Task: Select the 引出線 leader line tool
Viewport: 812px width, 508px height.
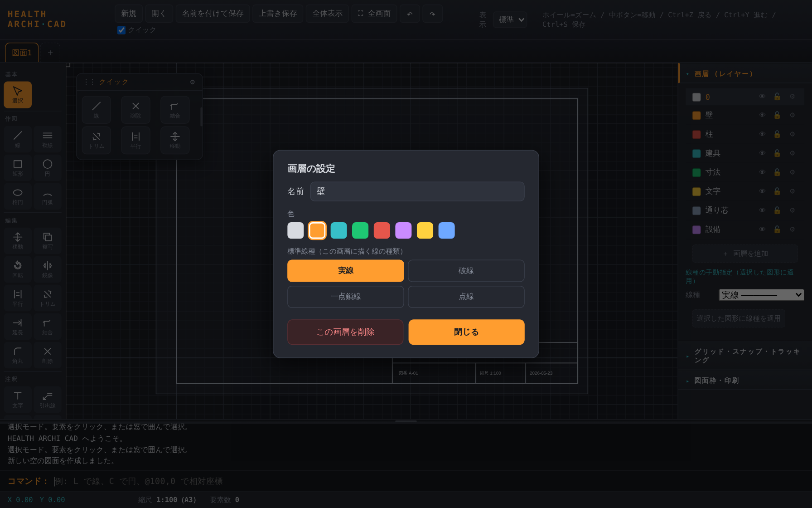Action: coord(48,399)
